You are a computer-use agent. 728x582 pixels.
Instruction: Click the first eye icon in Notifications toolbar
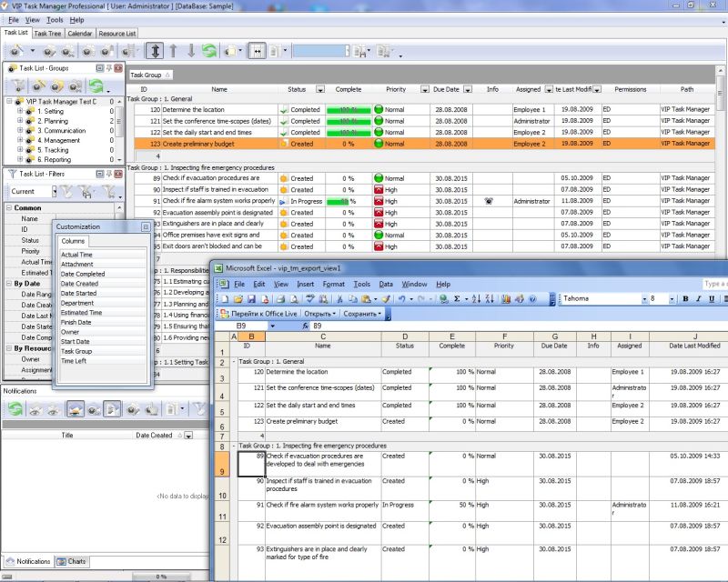(35, 410)
